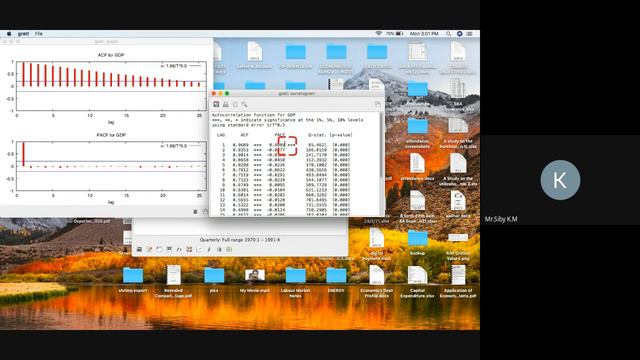The width and height of the screenshot is (640, 360).
Task: Click the 'LAG' column header in correlogram
Action: tap(221, 135)
